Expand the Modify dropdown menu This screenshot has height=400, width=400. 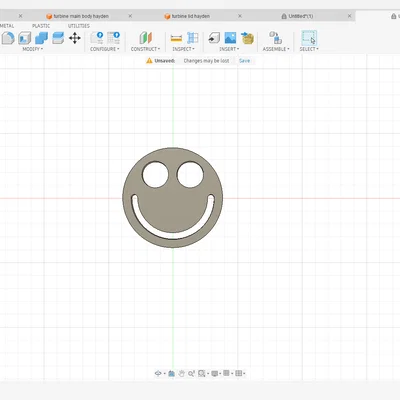(33, 49)
